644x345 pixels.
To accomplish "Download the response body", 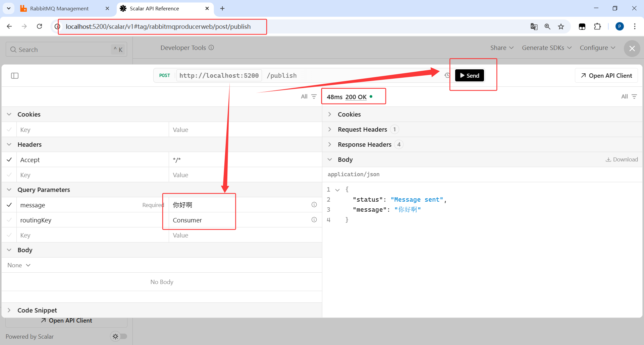I will coord(622,159).
